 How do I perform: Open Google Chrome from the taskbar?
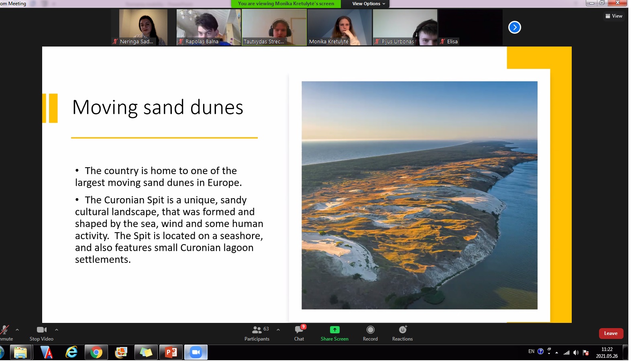96,352
